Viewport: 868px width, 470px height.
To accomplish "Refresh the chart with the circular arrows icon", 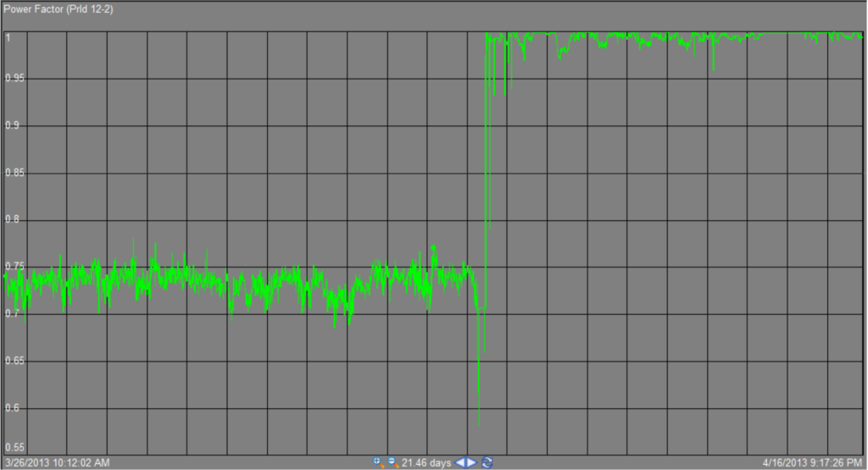I will tap(487, 462).
